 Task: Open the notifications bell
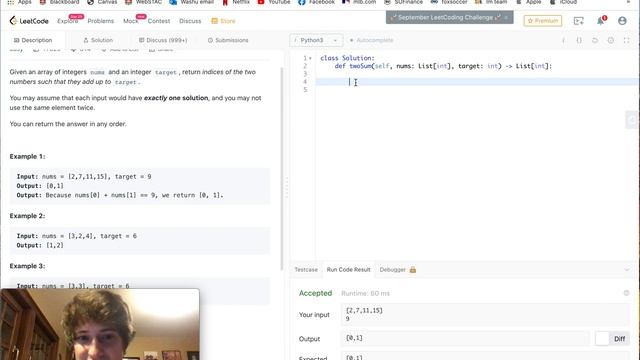600,21
